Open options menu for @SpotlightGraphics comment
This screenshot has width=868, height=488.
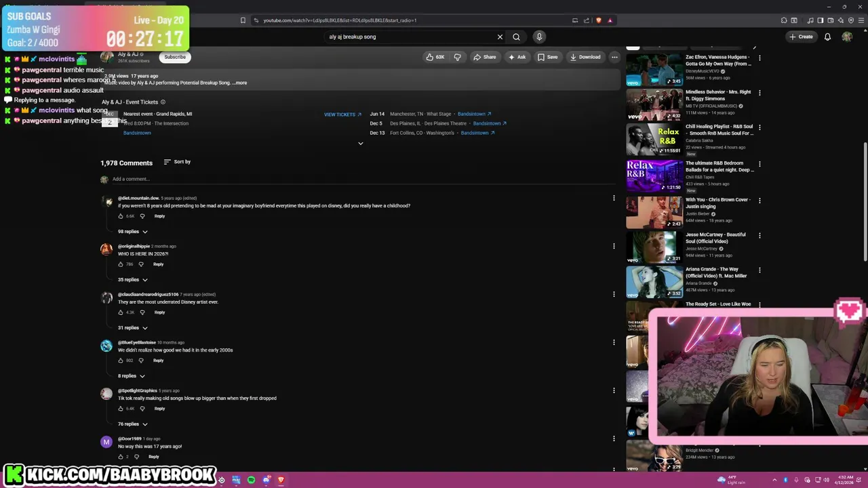click(614, 391)
